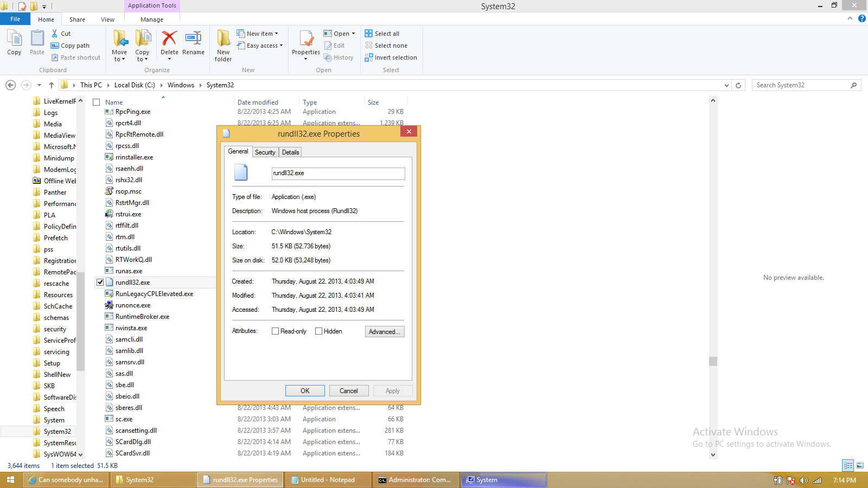Click Invert selection in ribbon

click(391, 57)
